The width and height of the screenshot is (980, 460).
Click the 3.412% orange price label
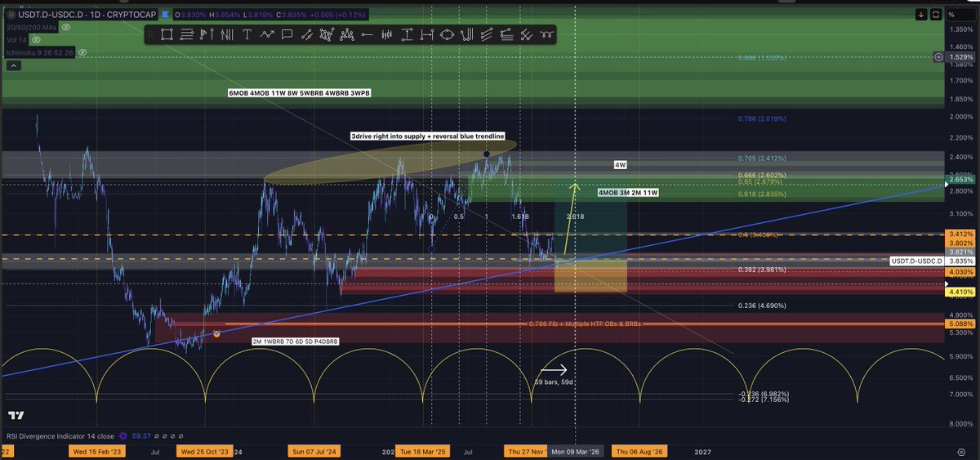click(960, 234)
